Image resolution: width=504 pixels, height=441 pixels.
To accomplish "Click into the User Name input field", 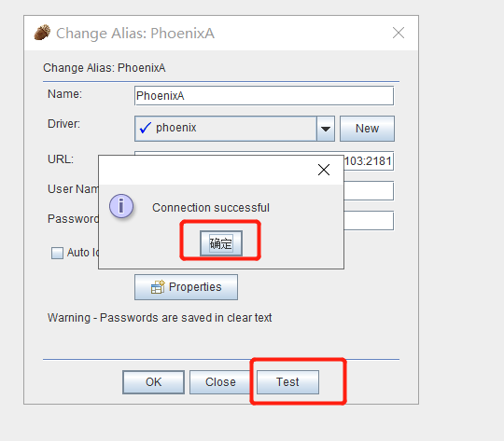I will pyautogui.click(x=369, y=191).
